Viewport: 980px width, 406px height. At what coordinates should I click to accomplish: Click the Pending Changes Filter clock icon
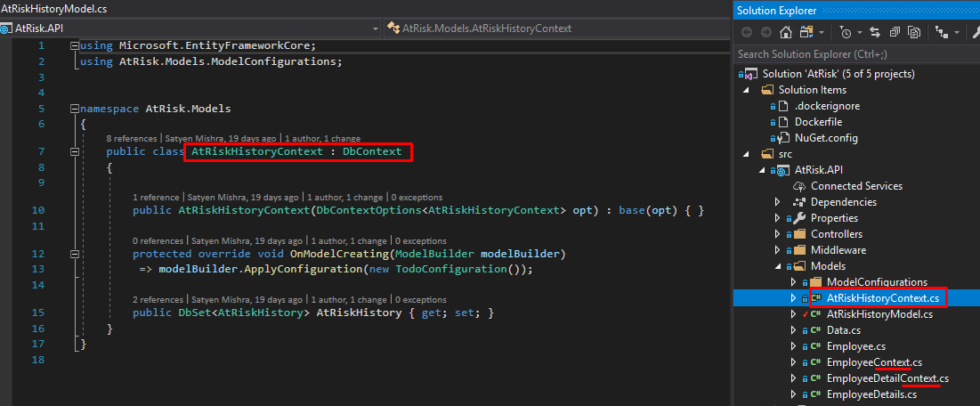point(845,32)
